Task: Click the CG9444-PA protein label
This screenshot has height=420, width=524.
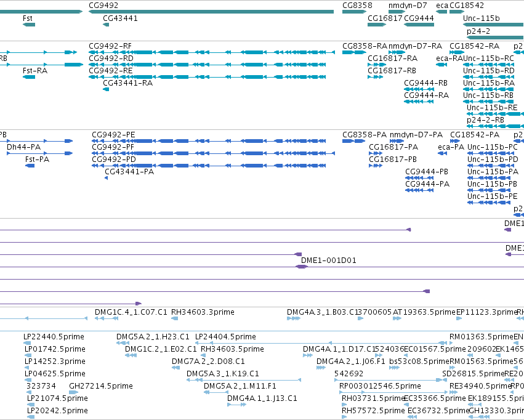Action: pos(427,184)
